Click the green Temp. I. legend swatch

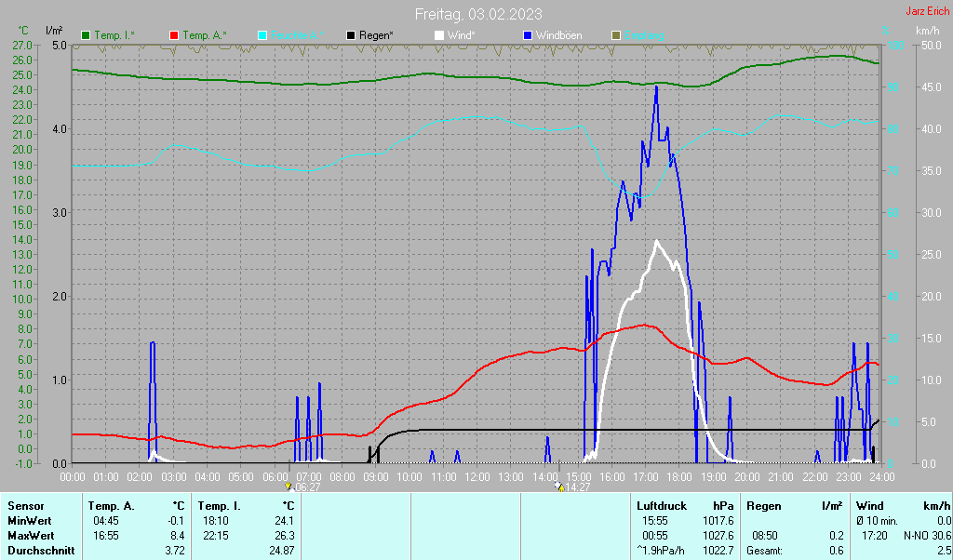86,35
